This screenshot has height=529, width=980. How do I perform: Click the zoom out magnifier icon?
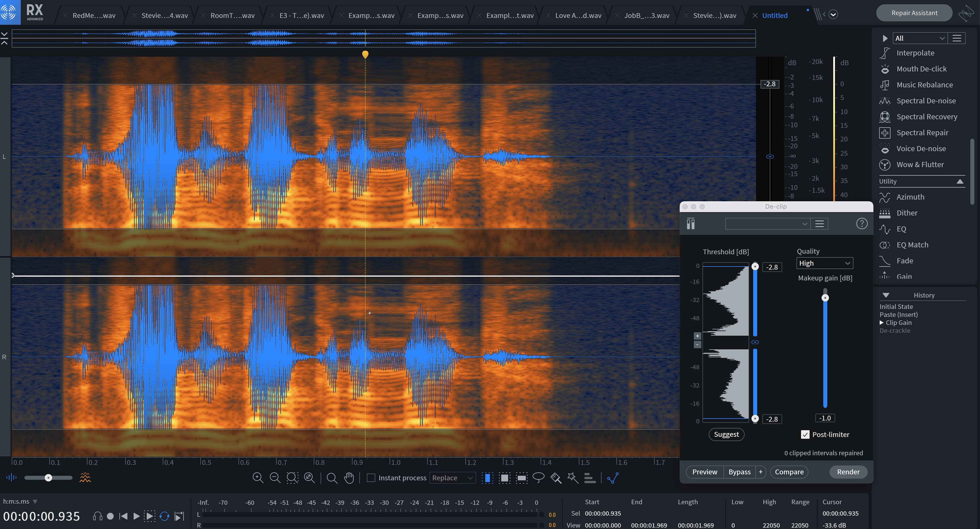[275, 478]
